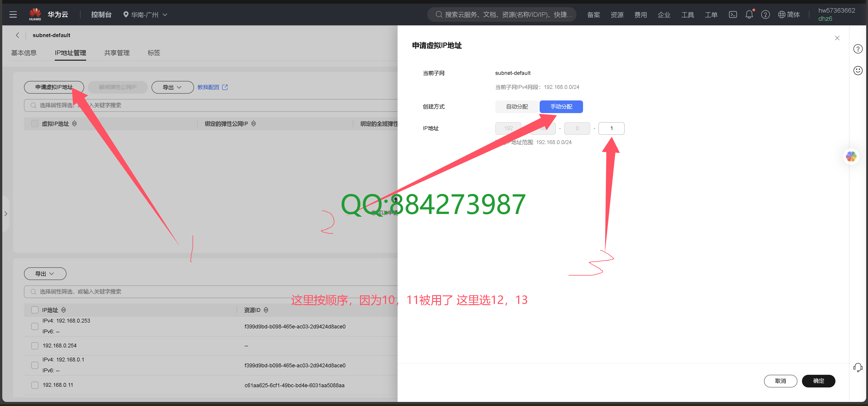Open the 企业 menu

tap(664, 14)
